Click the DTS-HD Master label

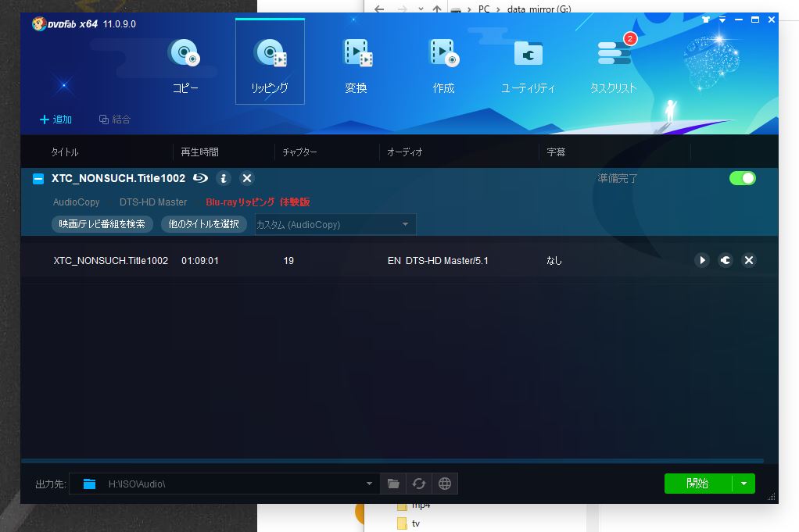(153, 202)
